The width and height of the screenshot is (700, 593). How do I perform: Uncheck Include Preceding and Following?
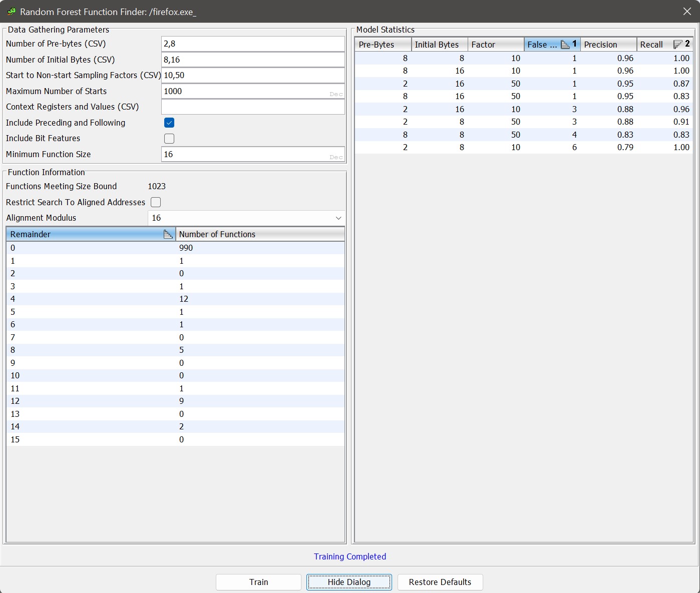click(x=169, y=123)
